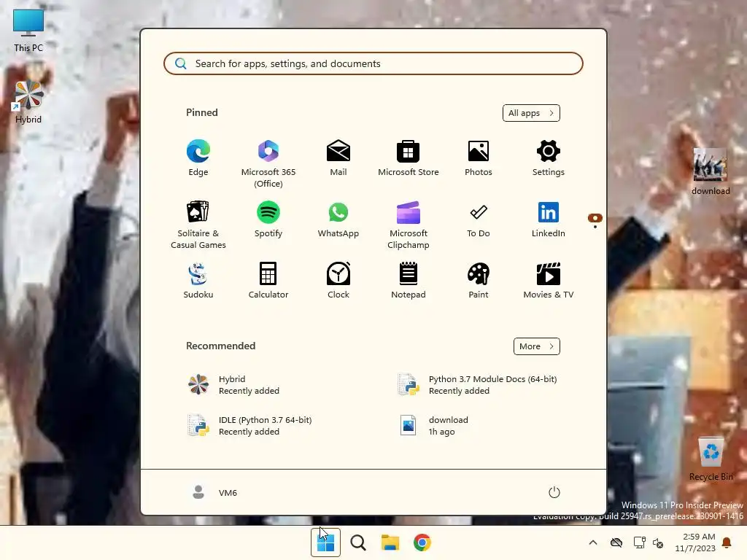Launch Notepad
Screen dimensions: 747x560
click(x=409, y=281)
